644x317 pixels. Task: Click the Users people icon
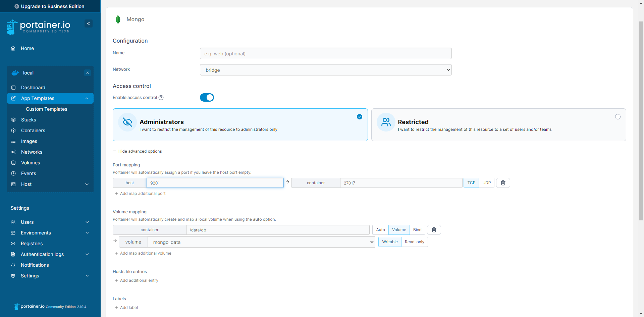coord(13,222)
